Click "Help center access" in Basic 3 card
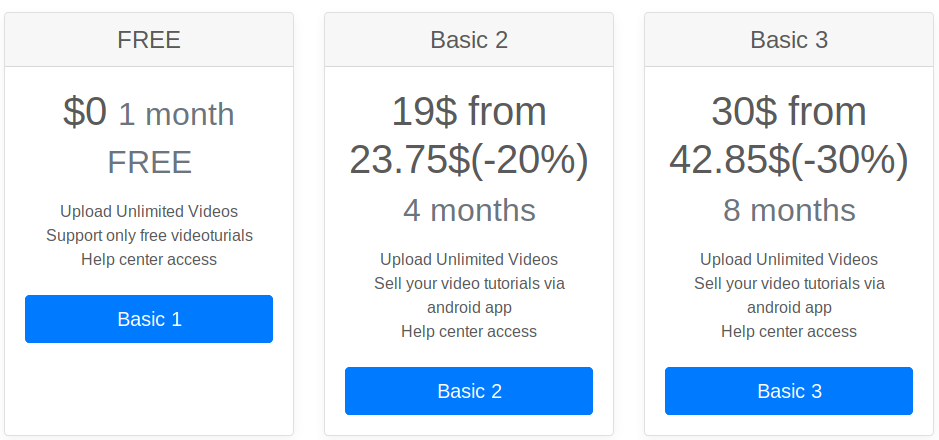This screenshot has width=939, height=440. click(x=789, y=332)
